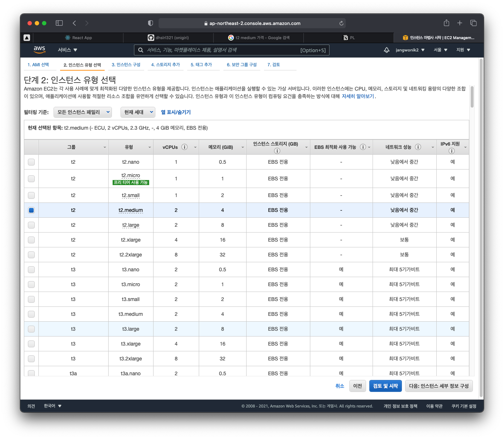Open the 메모리 (GiB) column filter arrow
The width and height of the screenshot is (504, 439).
(243, 147)
